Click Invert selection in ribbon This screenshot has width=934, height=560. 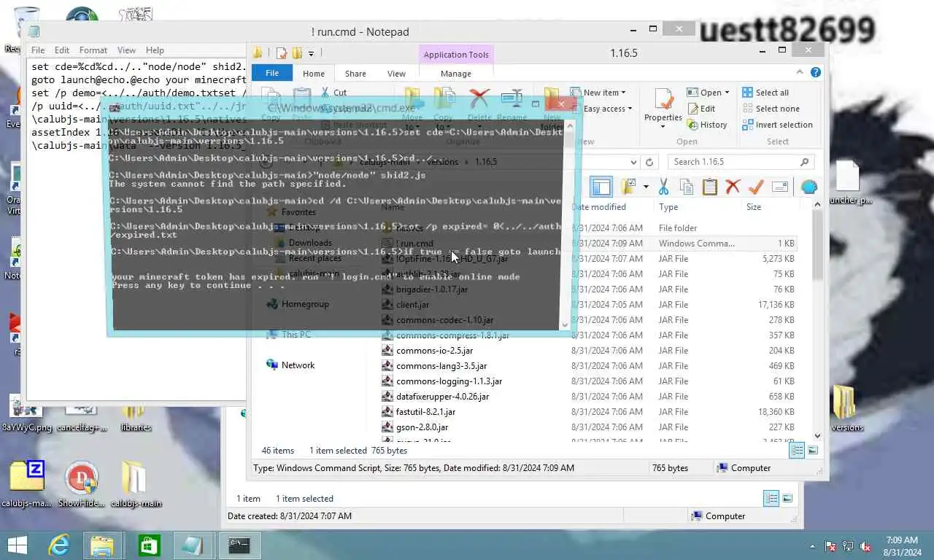coord(777,125)
